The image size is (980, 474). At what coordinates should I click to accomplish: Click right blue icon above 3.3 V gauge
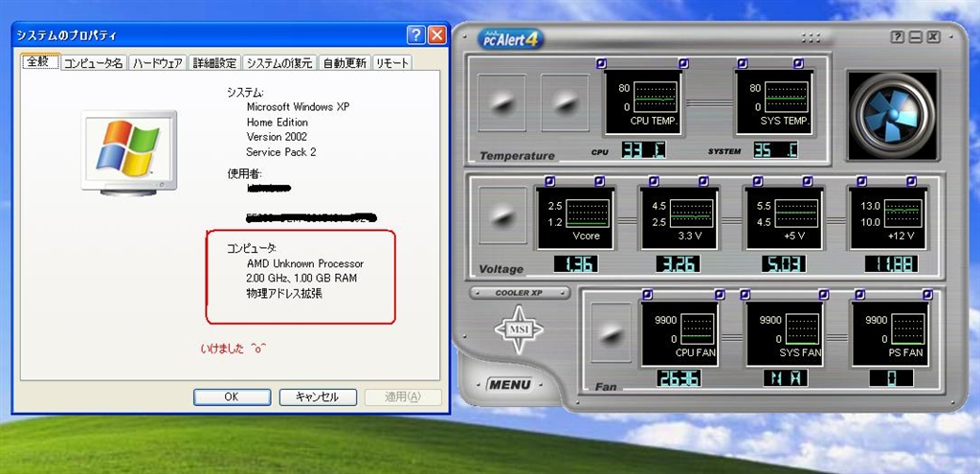point(703,181)
